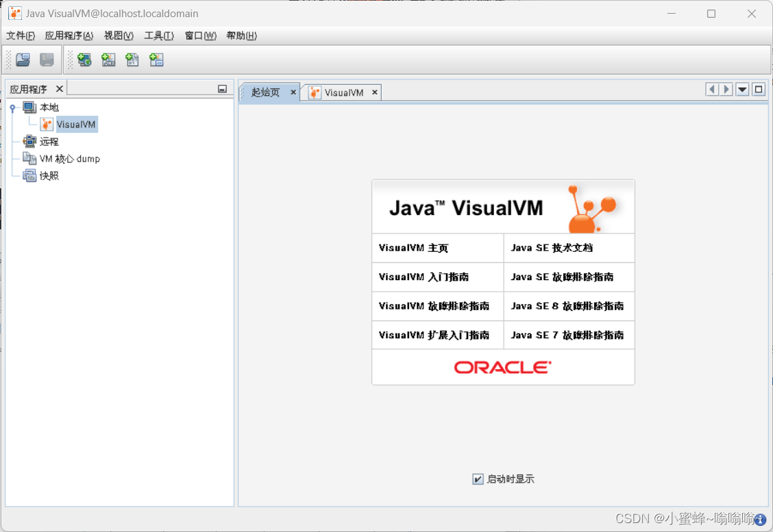The height and width of the screenshot is (532, 773).
Task: Click the grayed-out Save Snapshot icon
Action: coord(47,60)
